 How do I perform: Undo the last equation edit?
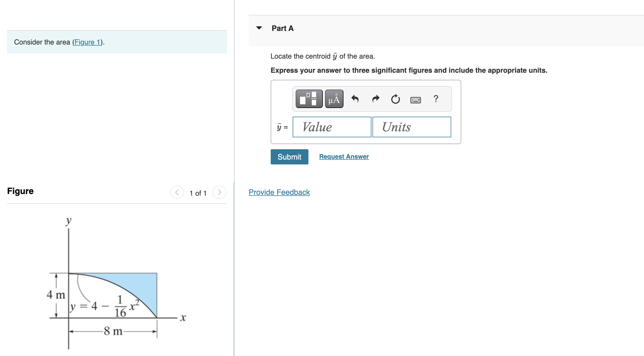tap(355, 99)
